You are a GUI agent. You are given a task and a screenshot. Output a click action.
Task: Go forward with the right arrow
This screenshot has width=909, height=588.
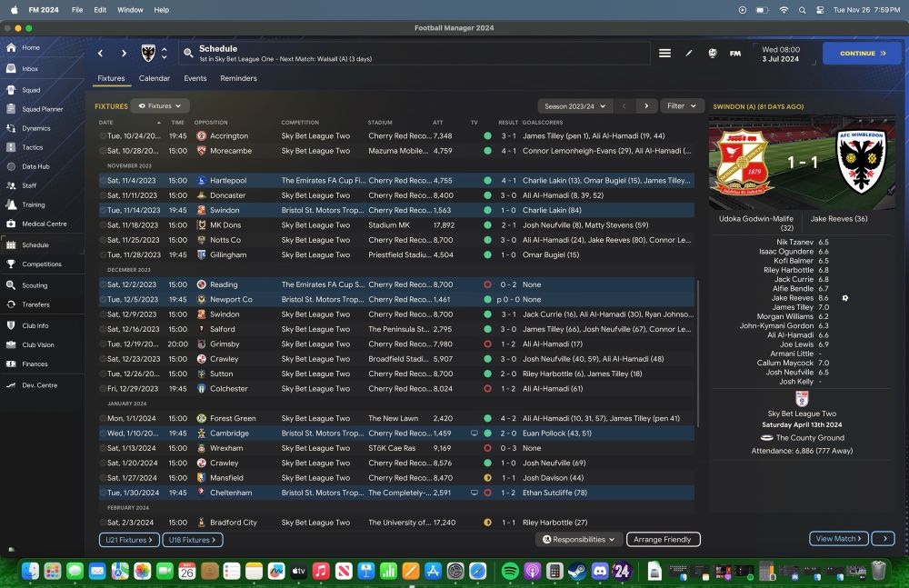[124, 54]
